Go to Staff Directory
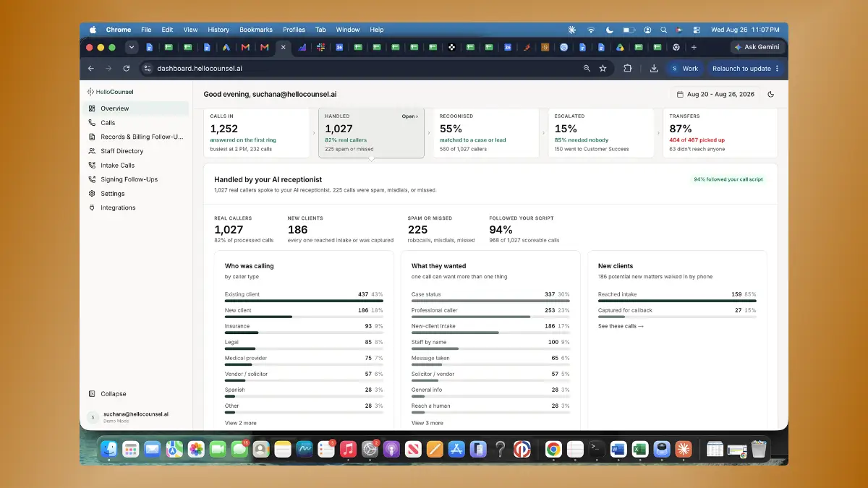This screenshot has width=868, height=488. point(136,151)
